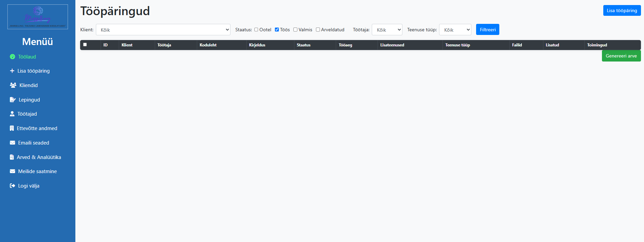644x242 pixels.
Task: Click the plus icon beside Lisa tööpäring
Action: 12,71
